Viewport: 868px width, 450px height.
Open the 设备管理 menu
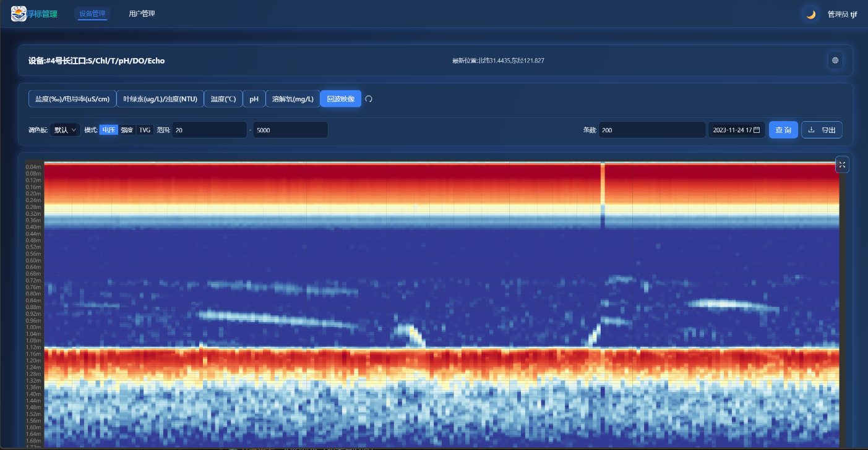[92, 14]
